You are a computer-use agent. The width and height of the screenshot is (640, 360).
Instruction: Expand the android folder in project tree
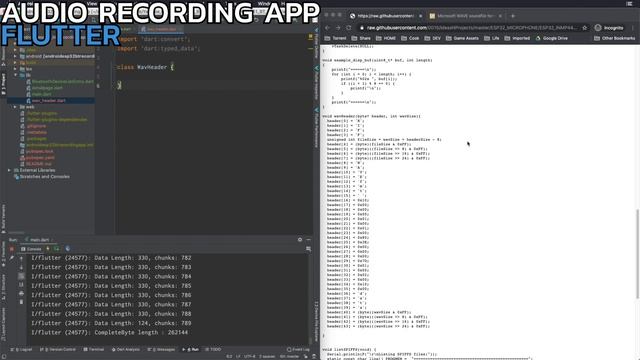point(15,56)
